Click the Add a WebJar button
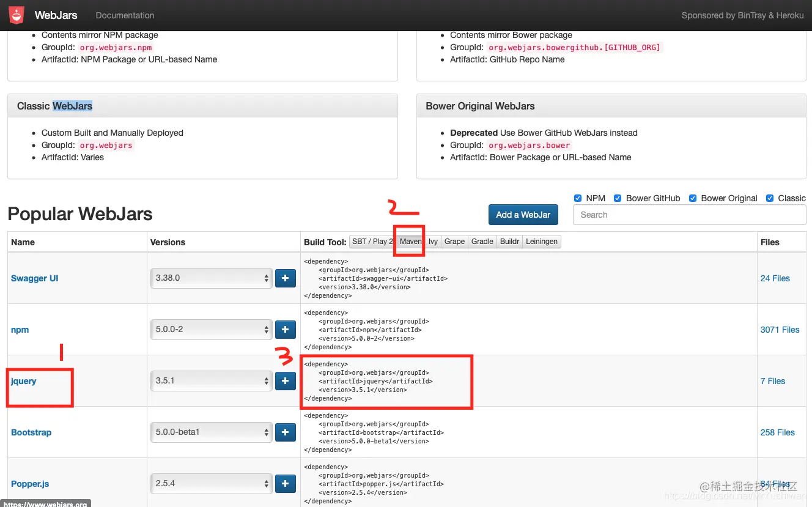812x507 pixels. tap(523, 215)
